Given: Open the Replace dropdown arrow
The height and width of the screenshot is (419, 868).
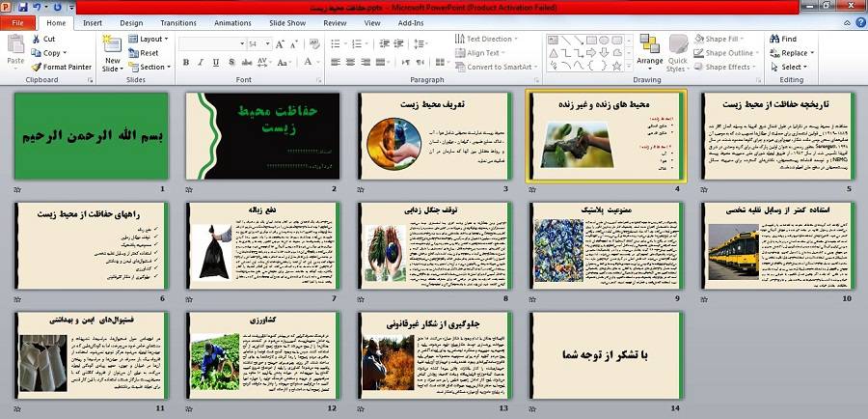Looking at the screenshot, I should pos(812,53).
